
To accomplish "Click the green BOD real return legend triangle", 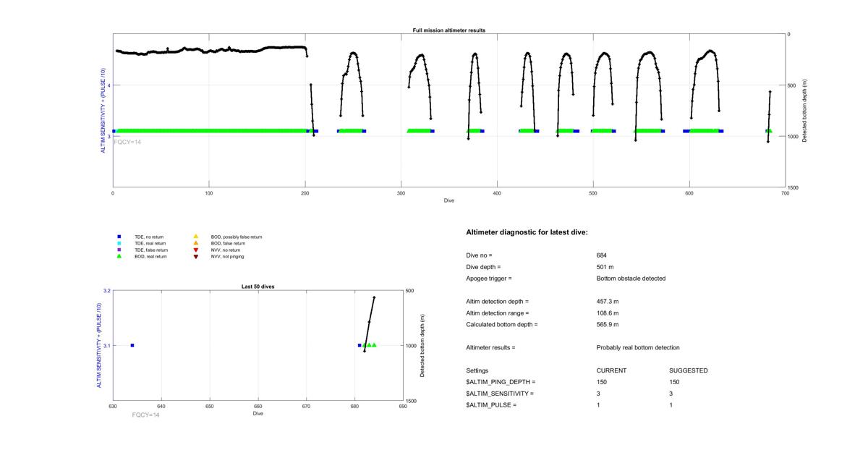I will pyautogui.click(x=119, y=257).
